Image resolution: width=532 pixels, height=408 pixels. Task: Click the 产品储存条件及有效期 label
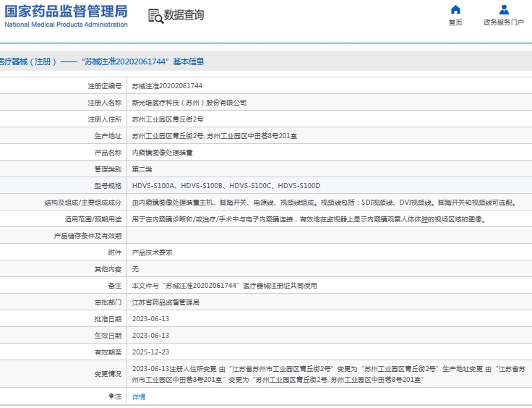[x=87, y=236]
